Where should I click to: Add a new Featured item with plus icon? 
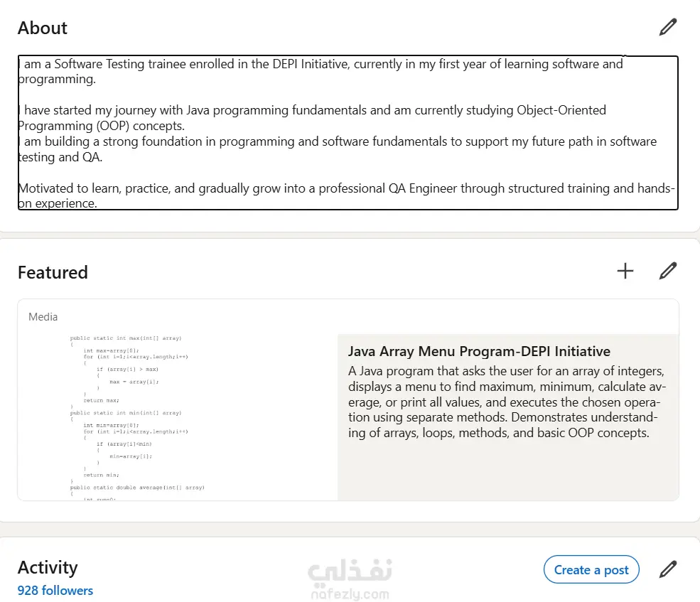click(625, 271)
